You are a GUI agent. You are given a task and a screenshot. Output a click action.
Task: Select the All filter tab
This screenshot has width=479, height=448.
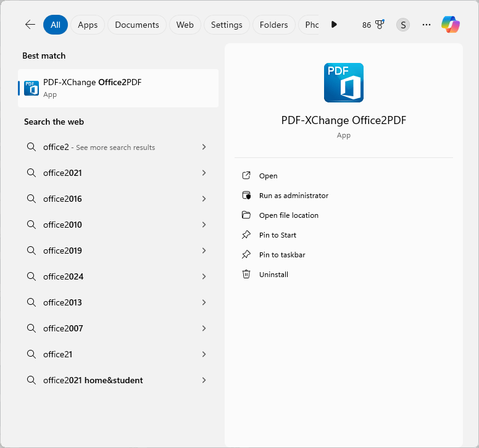(x=56, y=25)
